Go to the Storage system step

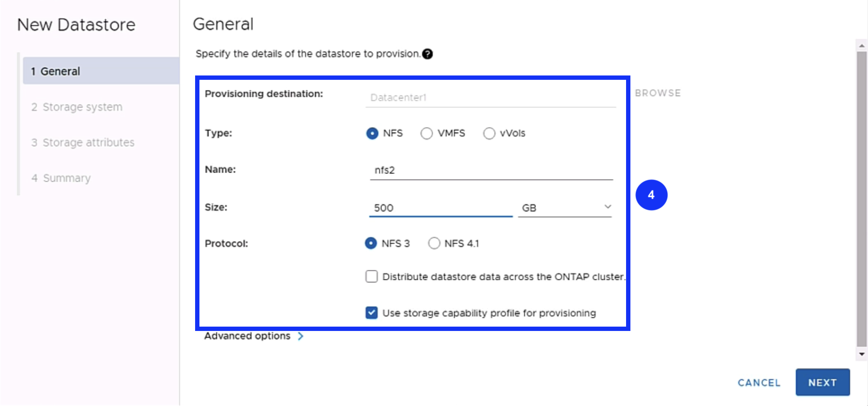[x=82, y=107]
